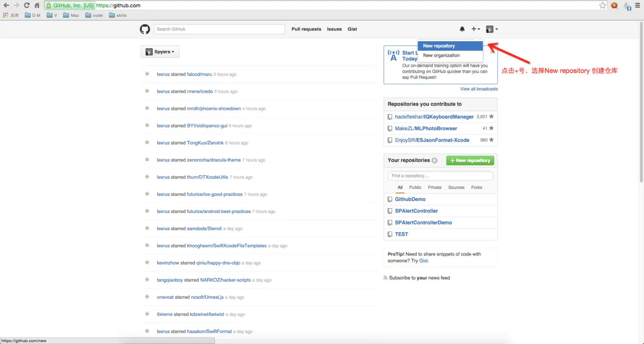Open the Mac bookmarks folder
This screenshot has height=344, width=644.
point(71,15)
